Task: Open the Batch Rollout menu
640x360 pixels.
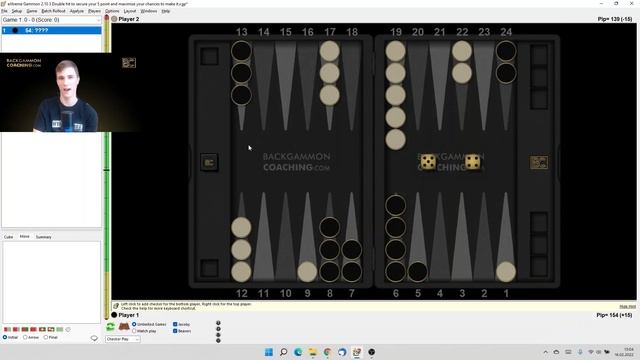Action: coord(53,11)
